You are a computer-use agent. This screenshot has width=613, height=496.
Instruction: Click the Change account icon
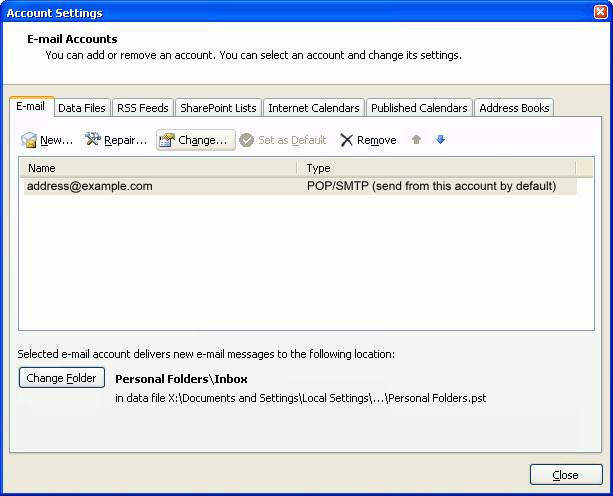point(167,141)
